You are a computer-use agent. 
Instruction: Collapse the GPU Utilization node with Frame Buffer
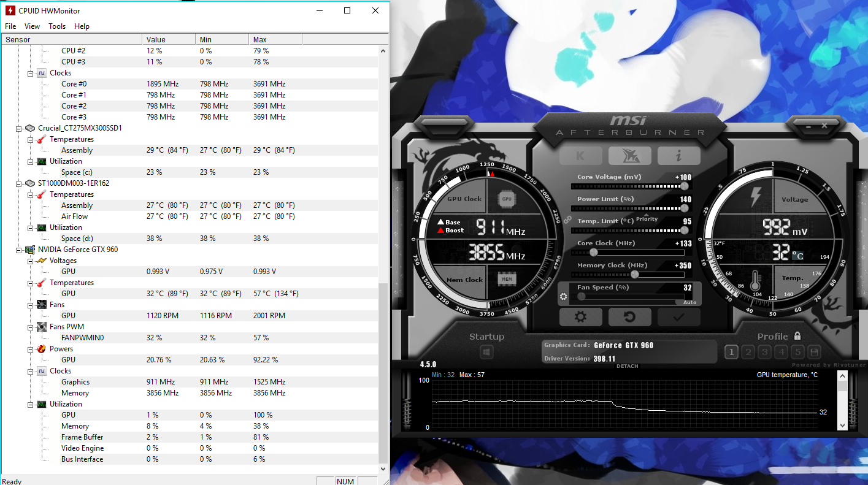[30, 404]
